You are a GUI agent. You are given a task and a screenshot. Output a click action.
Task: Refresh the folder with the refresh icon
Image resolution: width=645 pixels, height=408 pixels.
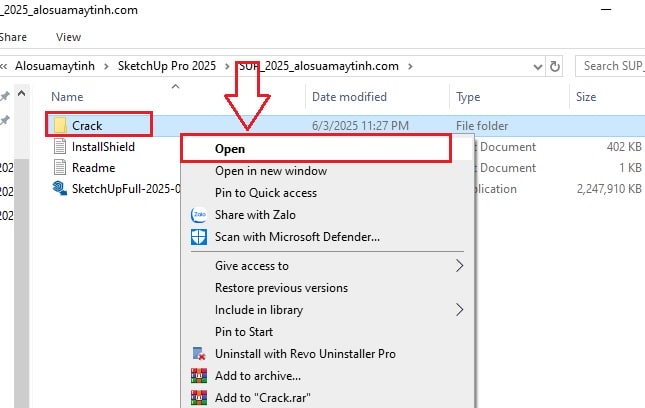coord(555,66)
